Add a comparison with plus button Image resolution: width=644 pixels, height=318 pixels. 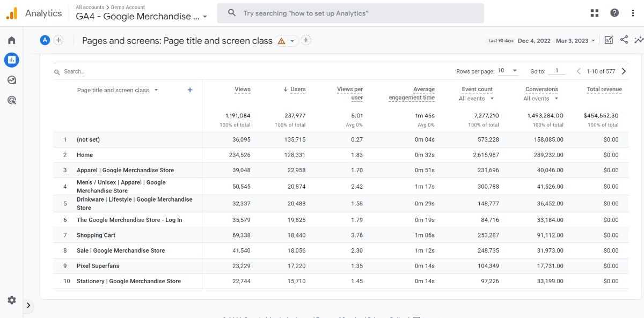pyautogui.click(x=58, y=40)
